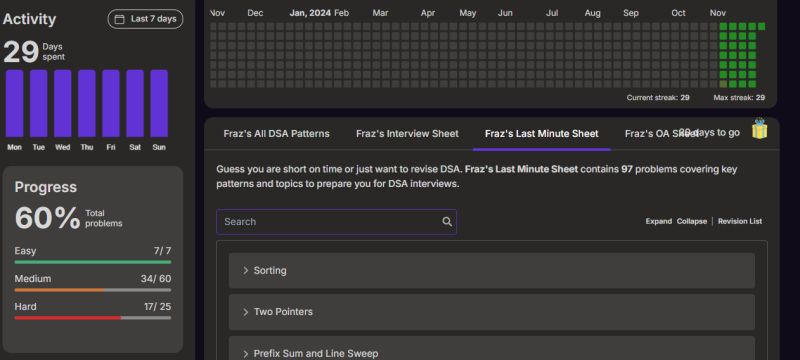Expand the Sorting section
800x360 pixels.
[491, 271]
